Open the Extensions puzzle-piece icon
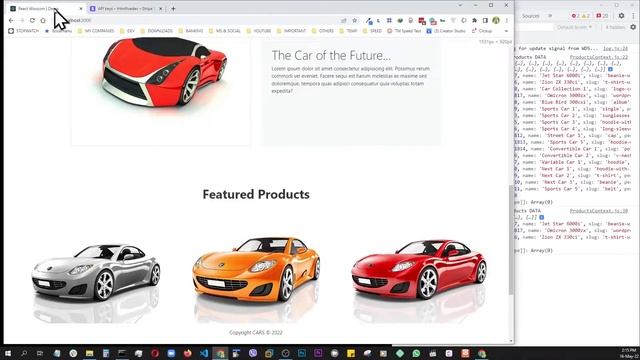 (x=474, y=20)
